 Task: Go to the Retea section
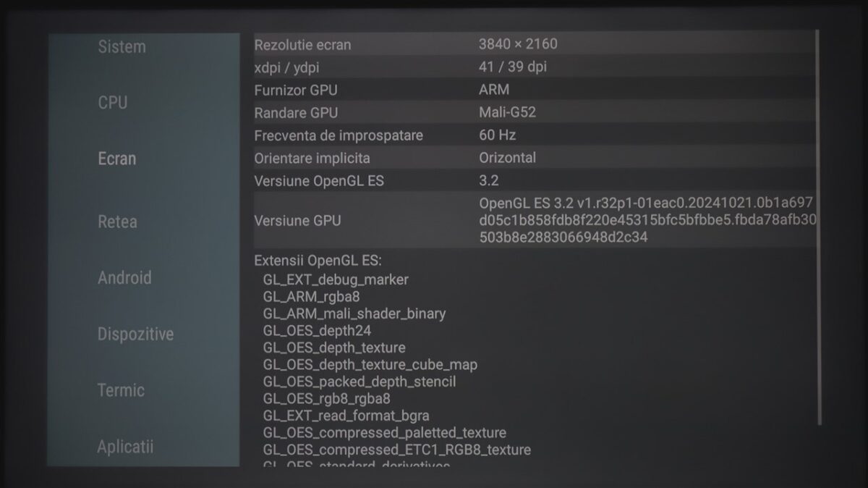pyautogui.click(x=117, y=222)
